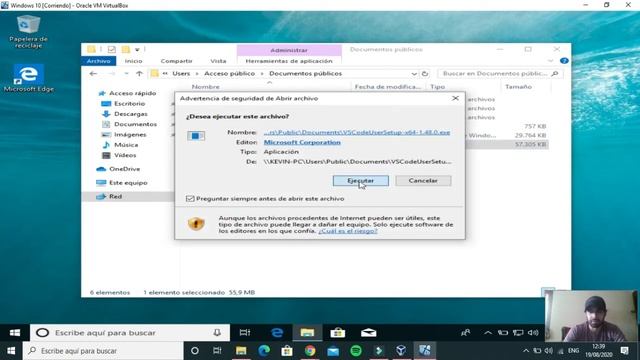Click the Cancelar button
Image resolution: width=640 pixels, height=360 pixels.
pyautogui.click(x=423, y=180)
